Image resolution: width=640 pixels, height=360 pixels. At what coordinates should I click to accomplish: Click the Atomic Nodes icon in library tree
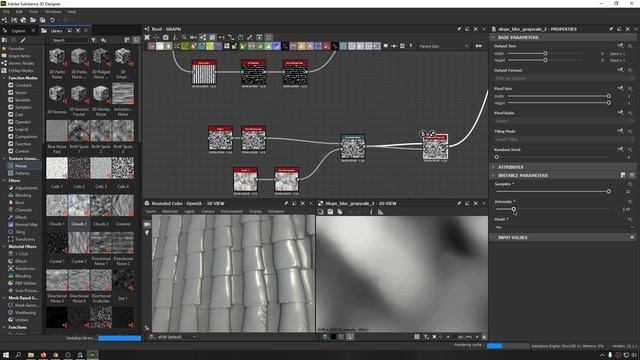(4, 63)
